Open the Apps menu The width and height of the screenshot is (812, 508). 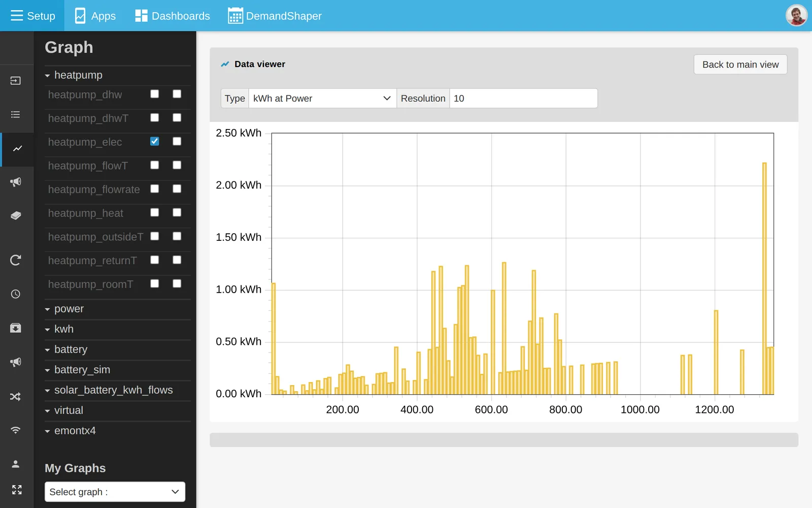point(95,16)
